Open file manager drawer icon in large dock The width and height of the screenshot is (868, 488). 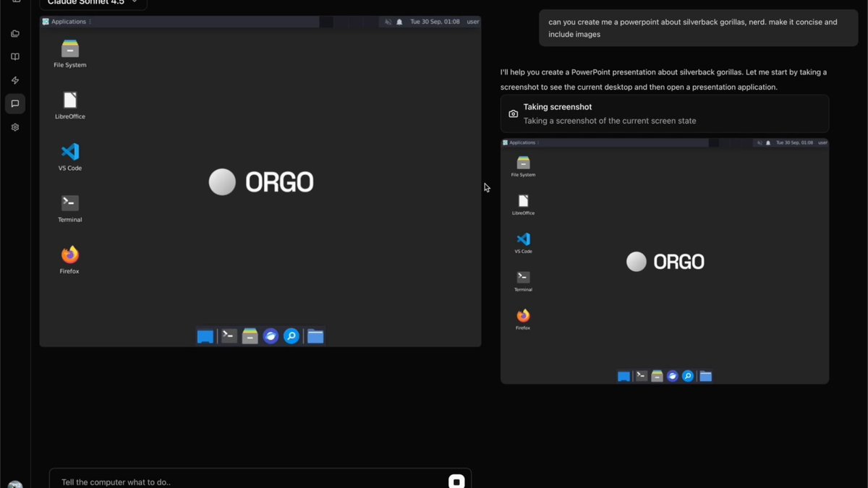(x=250, y=335)
